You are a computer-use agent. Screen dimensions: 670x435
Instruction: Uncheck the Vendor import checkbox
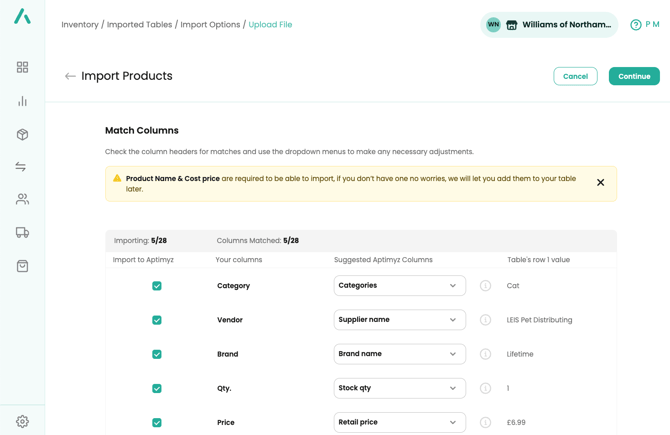[x=157, y=320]
